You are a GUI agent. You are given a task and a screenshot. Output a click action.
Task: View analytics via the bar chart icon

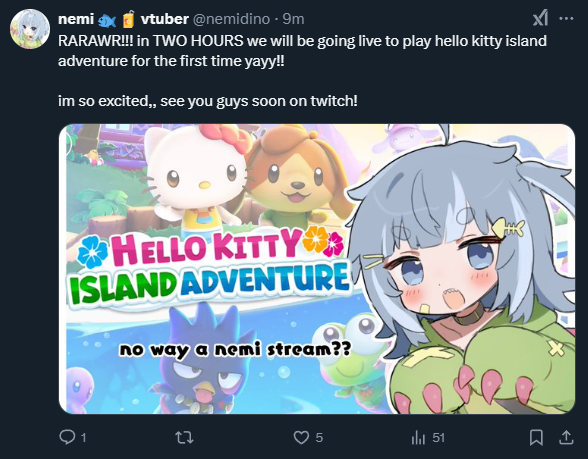pyautogui.click(x=418, y=437)
